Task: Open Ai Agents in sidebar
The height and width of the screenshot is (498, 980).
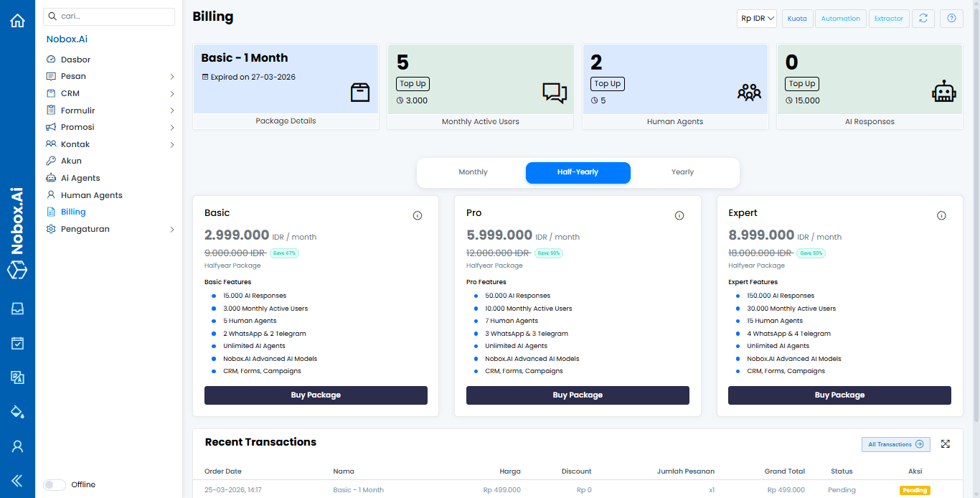Action: (80, 178)
